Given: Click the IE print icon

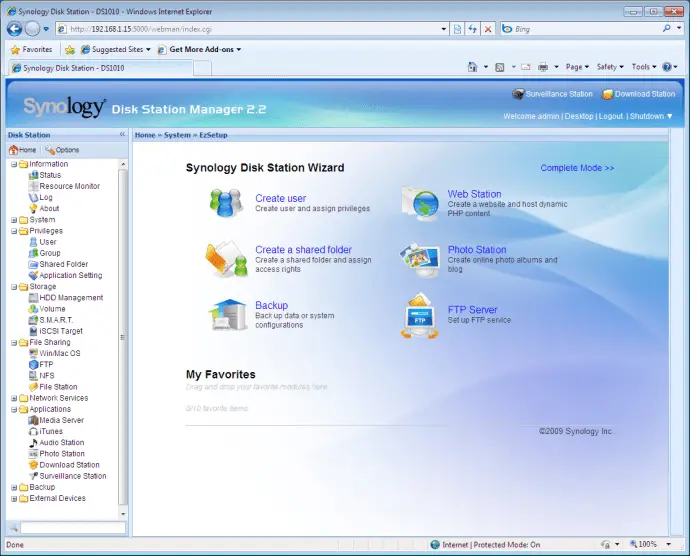Looking at the screenshot, I should [543, 67].
